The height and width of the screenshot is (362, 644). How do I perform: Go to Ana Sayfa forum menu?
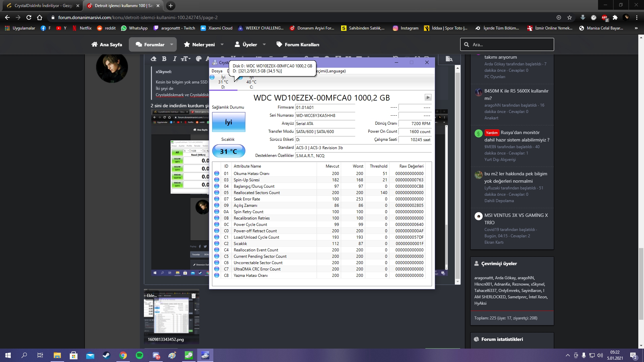pyautogui.click(x=107, y=45)
